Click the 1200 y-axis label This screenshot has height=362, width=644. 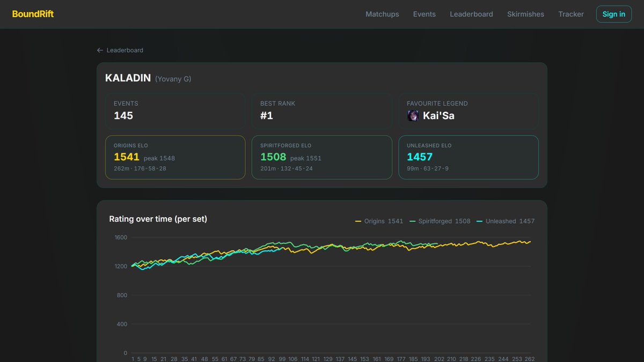[x=121, y=266]
